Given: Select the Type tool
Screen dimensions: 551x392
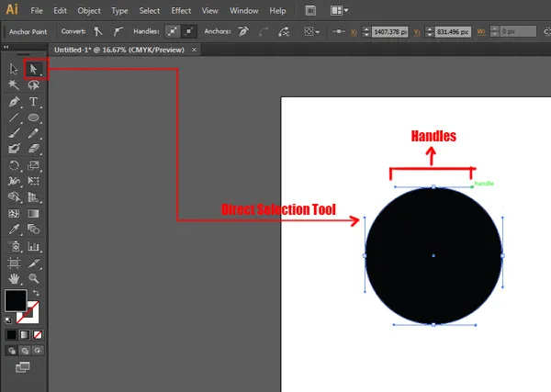Looking at the screenshot, I should coord(34,102).
